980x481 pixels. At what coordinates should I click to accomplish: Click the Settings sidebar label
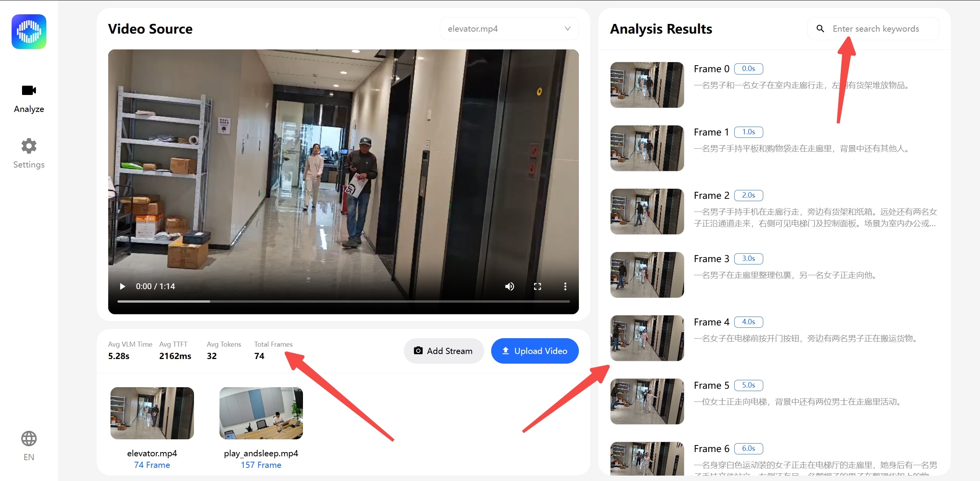[29, 165]
